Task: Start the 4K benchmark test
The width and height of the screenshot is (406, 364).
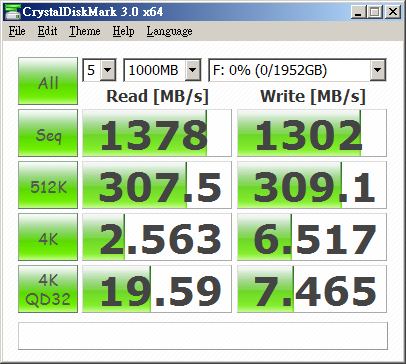Action: tap(48, 237)
